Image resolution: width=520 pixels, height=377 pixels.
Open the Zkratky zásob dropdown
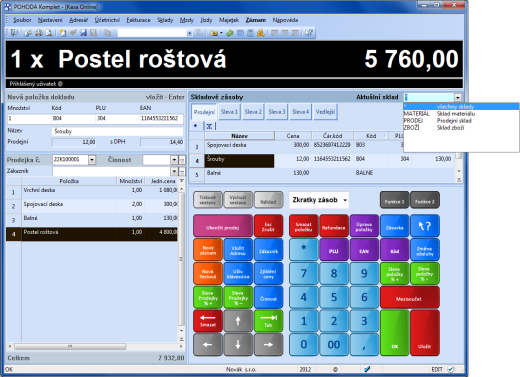point(345,200)
